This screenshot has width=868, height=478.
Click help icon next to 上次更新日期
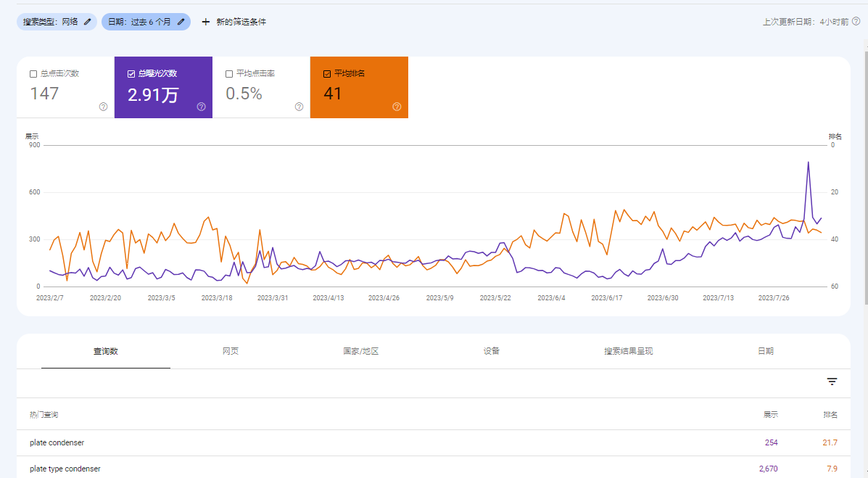[856, 22]
